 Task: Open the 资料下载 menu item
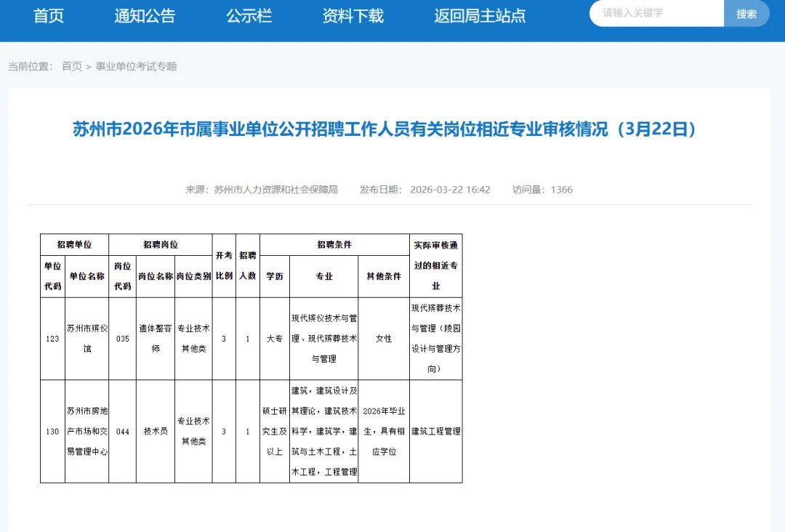coord(353,16)
